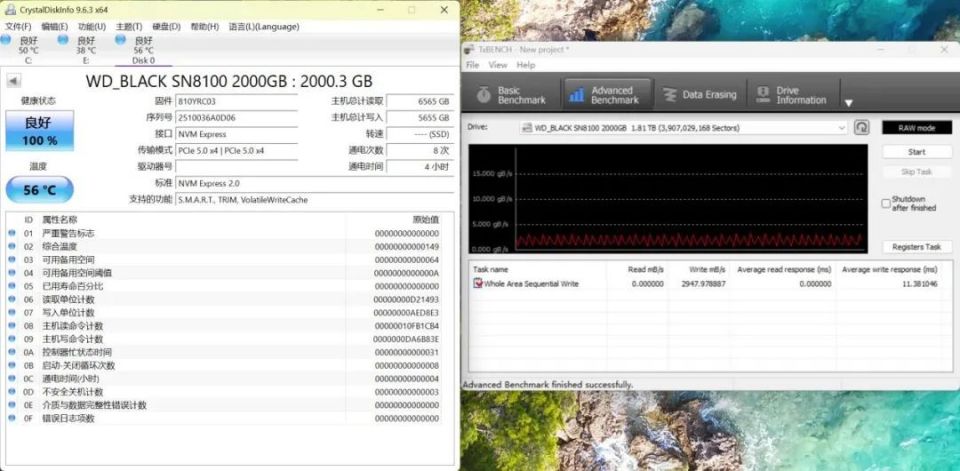Click the 主机总计写入 5655 GB field
The width and height of the screenshot is (960, 471).
[420, 118]
